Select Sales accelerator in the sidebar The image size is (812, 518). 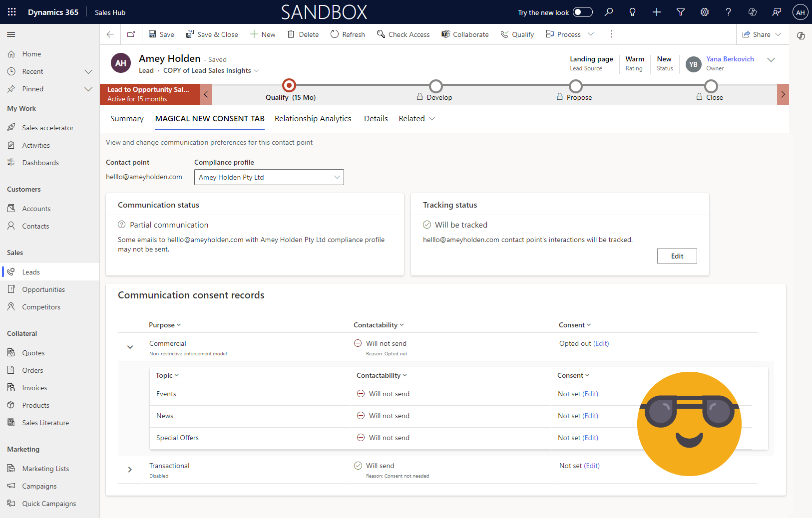[47, 127]
